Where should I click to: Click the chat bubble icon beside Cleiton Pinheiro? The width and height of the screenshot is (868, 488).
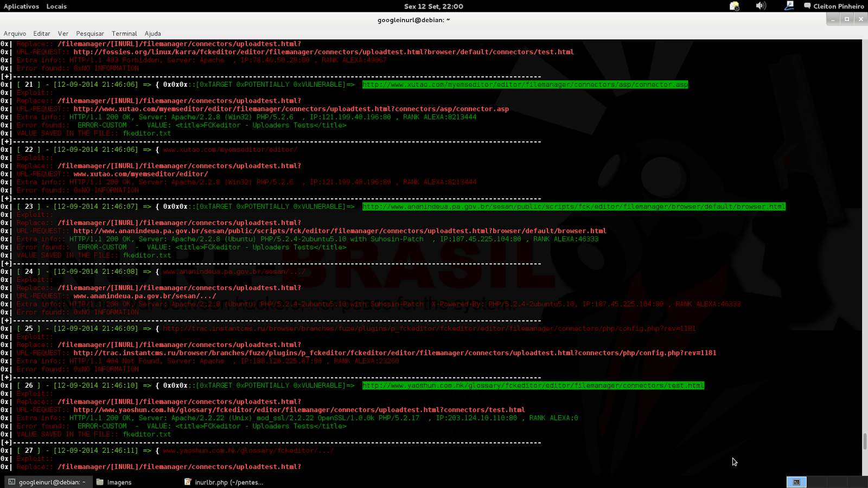pos(807,6)
